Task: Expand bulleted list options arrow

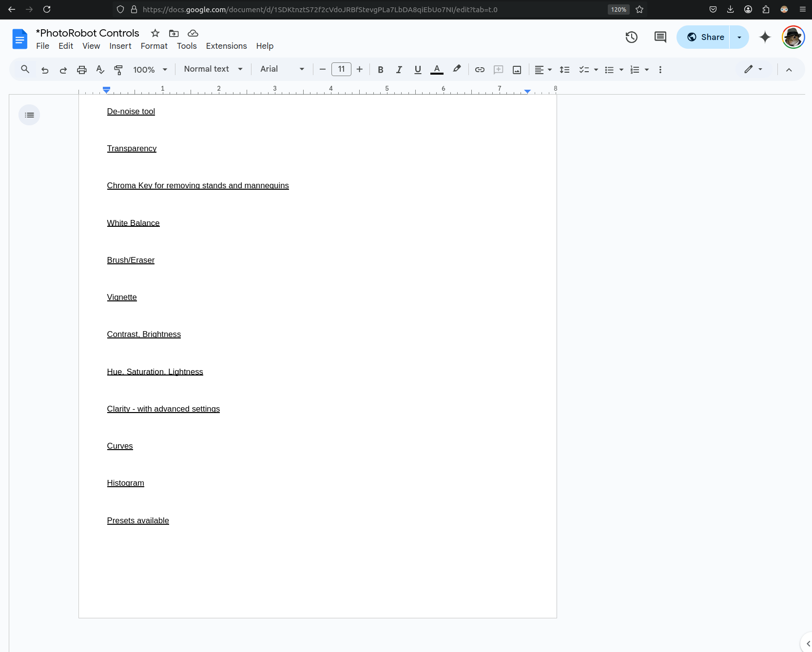Action: (621, 70)
